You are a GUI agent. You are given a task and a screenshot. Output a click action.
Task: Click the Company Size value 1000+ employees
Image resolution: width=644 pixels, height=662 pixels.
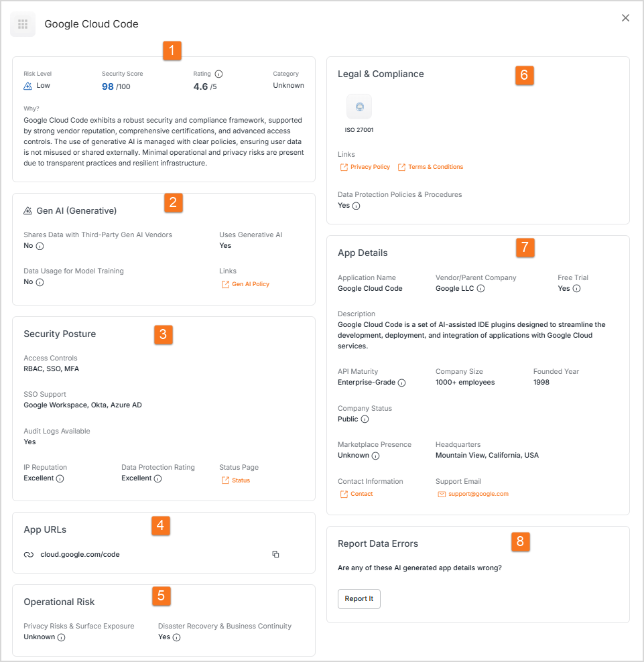[x=465, y=383]
